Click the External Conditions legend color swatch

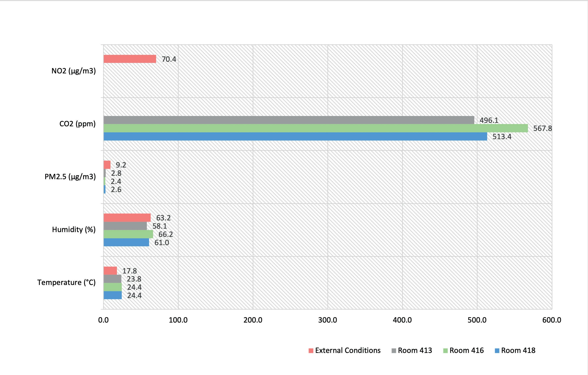click(311, 350)
